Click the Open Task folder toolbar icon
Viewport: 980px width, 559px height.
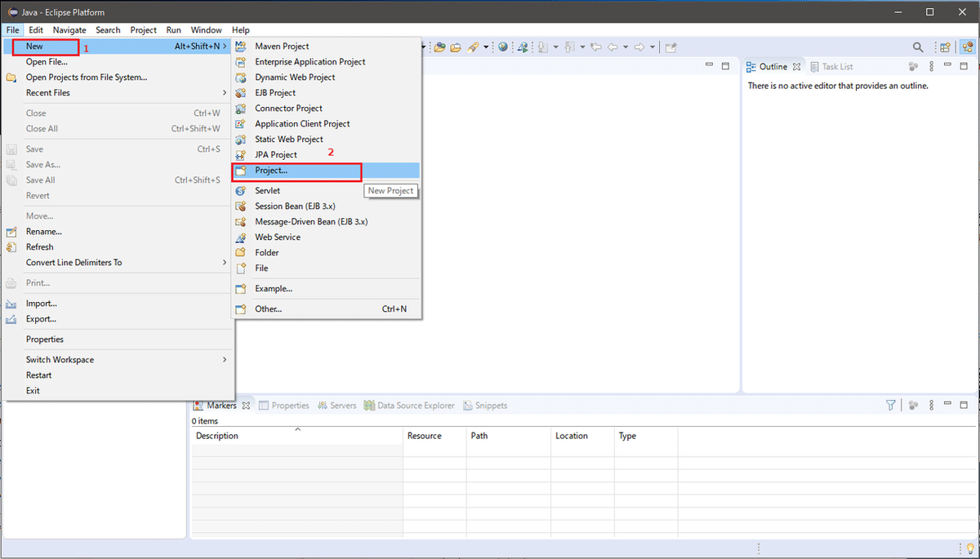456,47
